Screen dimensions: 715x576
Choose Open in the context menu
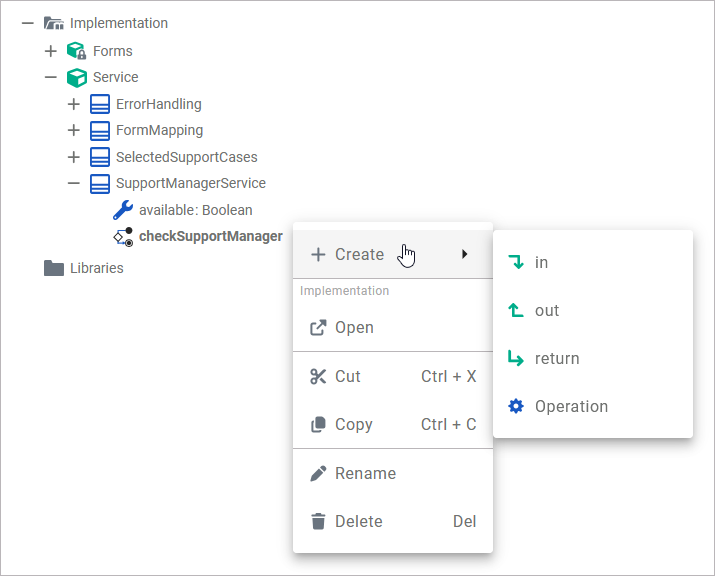pyautogui.click(x=354, y=327)
